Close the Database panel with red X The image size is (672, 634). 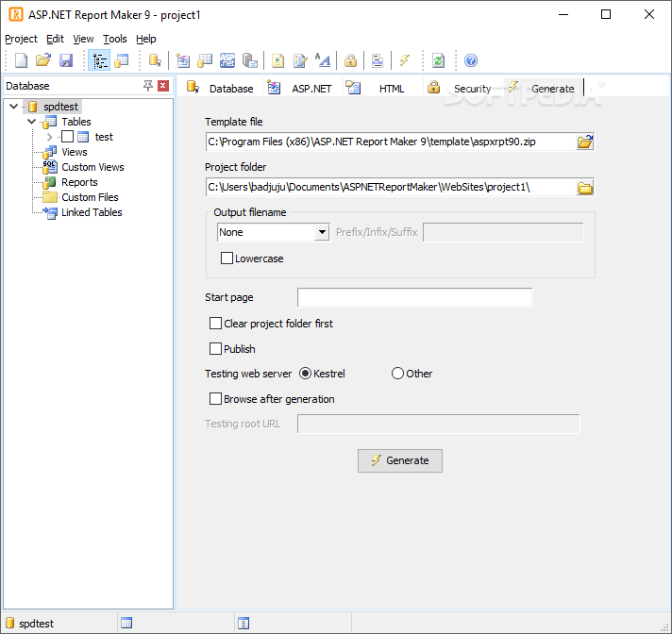(163, 86)
